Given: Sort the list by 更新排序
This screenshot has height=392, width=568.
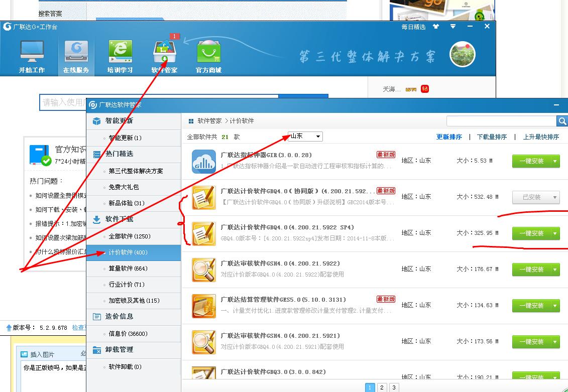Looking at the screenshot, I should [449, 137].
